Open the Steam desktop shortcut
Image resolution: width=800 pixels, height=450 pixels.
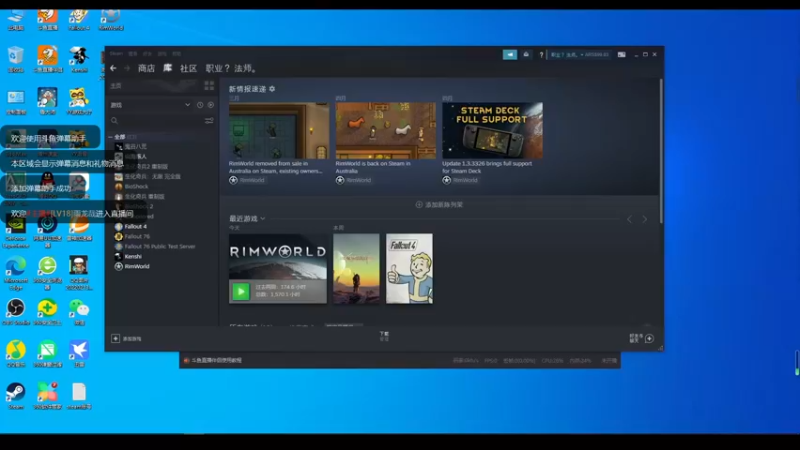(x=15, y=396)
